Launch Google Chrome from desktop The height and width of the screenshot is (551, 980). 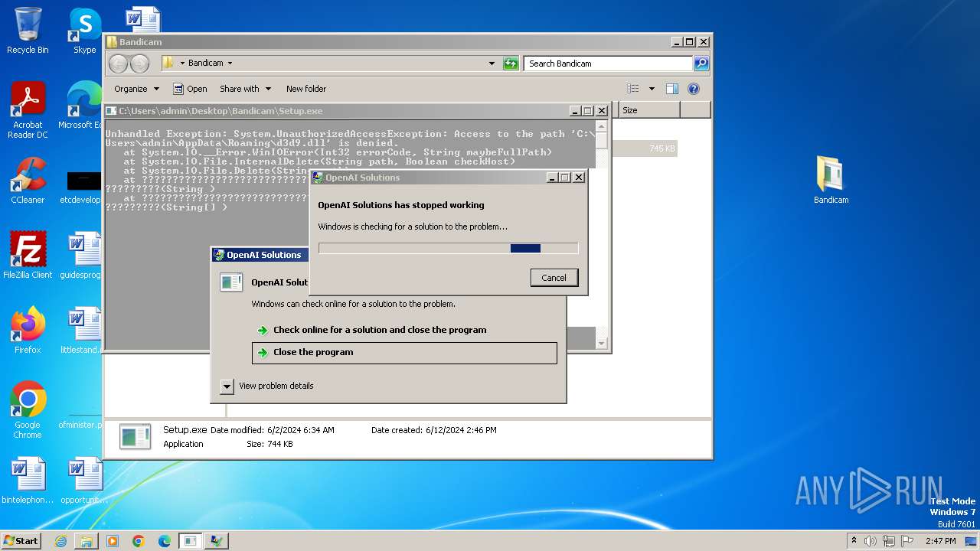click(x=28, y=409)
